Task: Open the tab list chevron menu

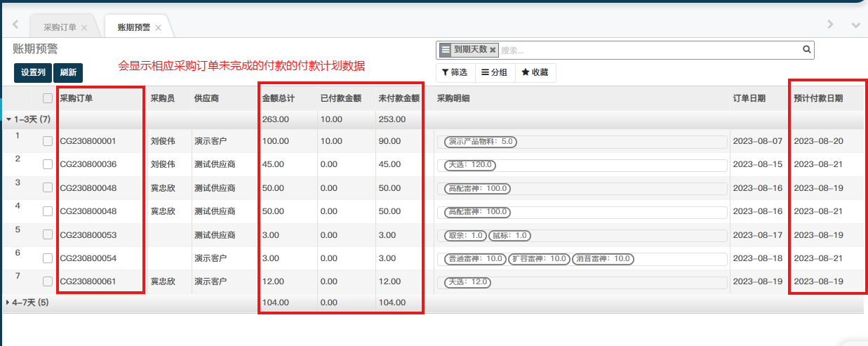Action: point(855,25)
